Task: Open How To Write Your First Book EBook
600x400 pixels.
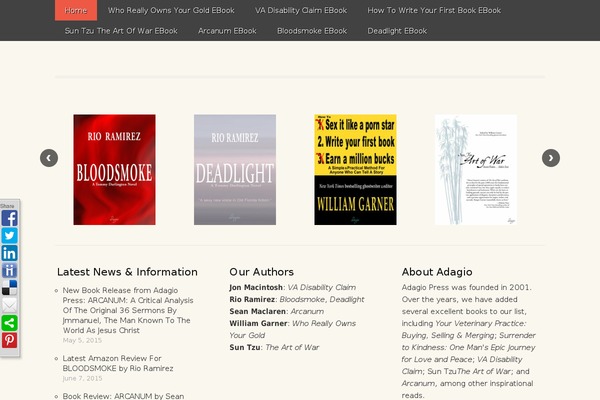Action: click(434, 10)
